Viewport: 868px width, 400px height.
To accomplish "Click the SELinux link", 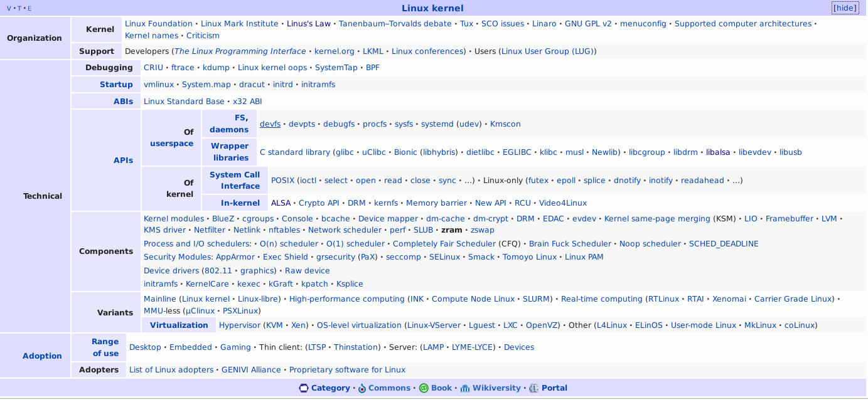I will [x=444, y=257].
